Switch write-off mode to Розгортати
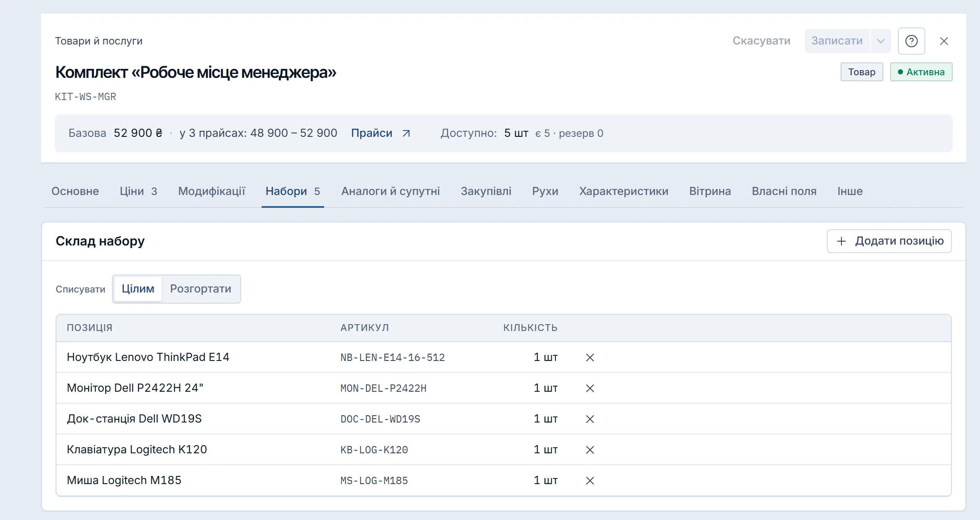Screen dimensions: 980x520 click(201, 289)
